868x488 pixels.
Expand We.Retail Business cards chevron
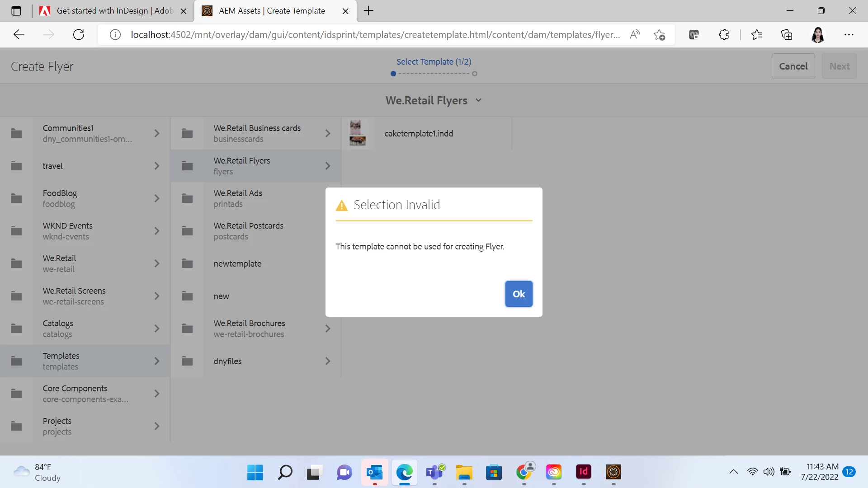pyautogui.click(x=328, y=133)
